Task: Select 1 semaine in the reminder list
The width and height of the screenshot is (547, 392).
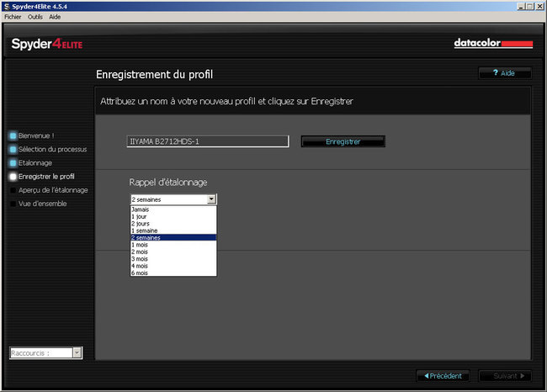Action: point(173,230)
